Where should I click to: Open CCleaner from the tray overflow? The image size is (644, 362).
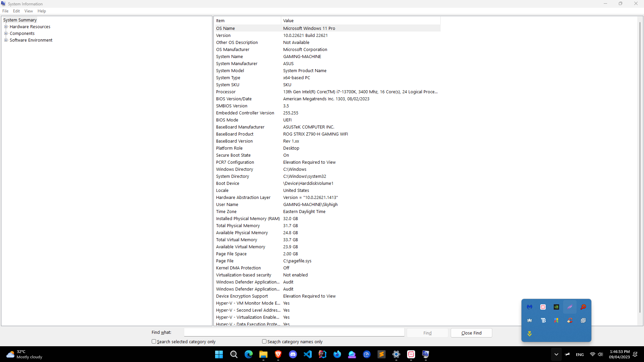(570, 320)
